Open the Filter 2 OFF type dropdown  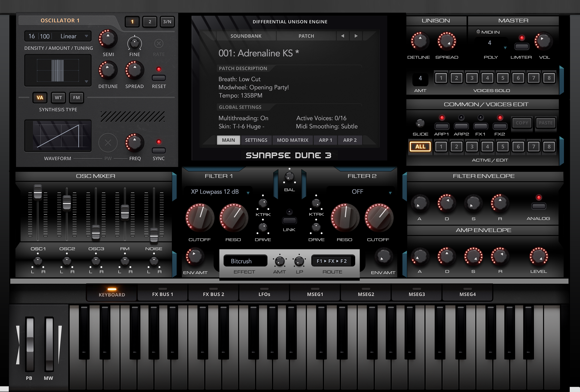coord(361,192)
